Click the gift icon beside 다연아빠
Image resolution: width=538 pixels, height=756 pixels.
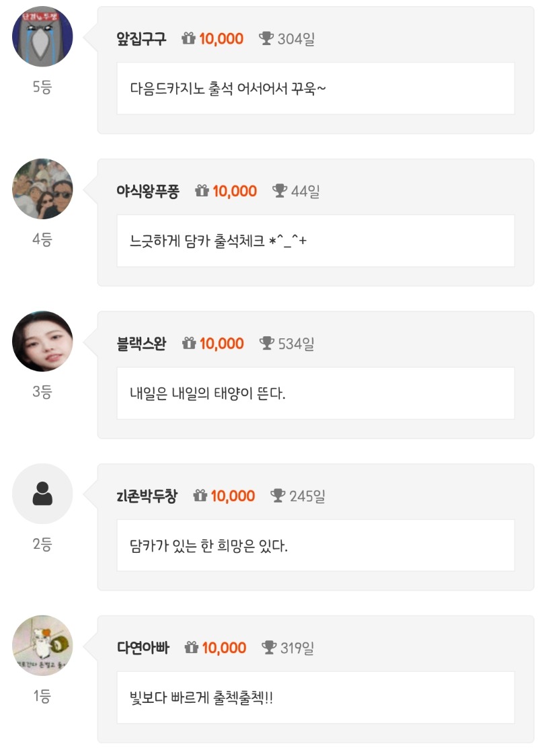[191, 648]
